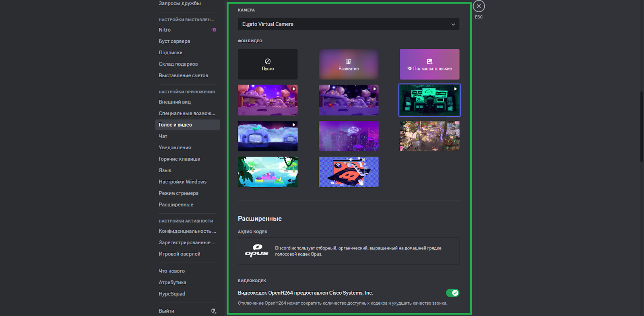Go to the Уведомления settings section
Screen dimensions: 644x316
(x=175, y=147)
